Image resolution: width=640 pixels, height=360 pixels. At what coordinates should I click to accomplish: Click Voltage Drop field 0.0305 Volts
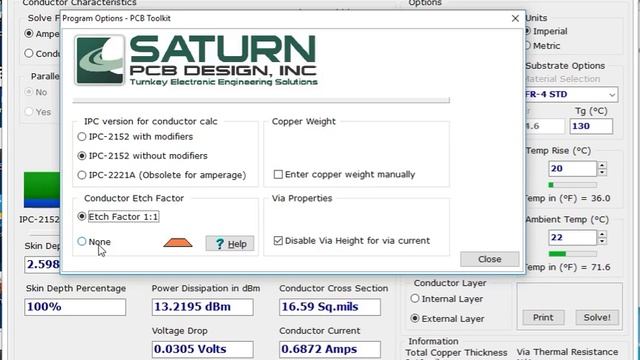coord(202,349)
